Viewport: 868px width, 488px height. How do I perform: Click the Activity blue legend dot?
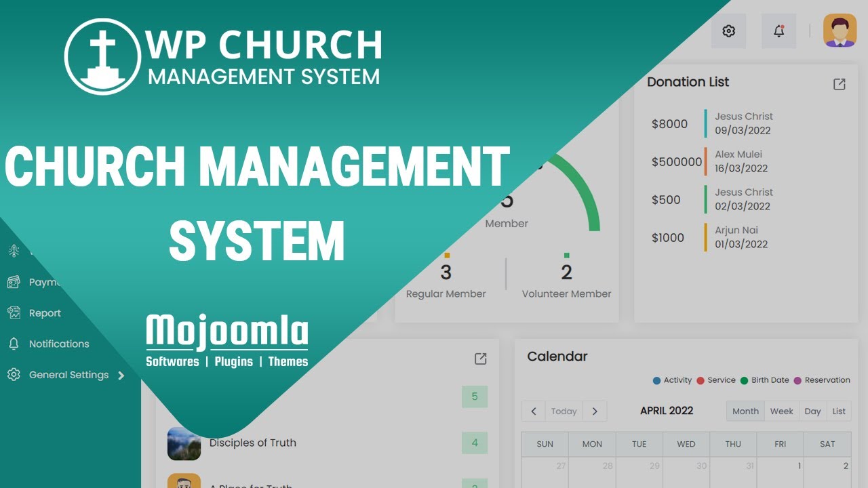(656, 381)
